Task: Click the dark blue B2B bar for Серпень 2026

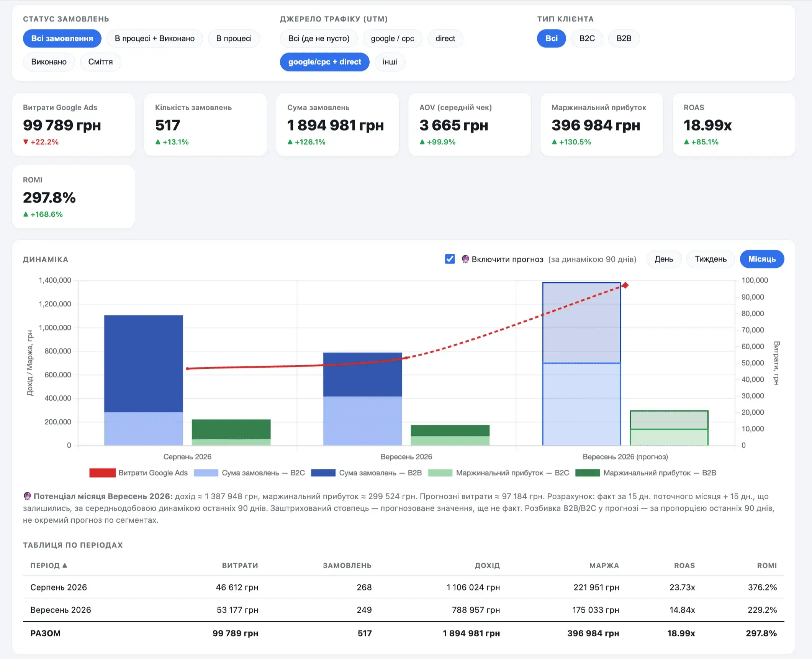Action: (144, 364)
